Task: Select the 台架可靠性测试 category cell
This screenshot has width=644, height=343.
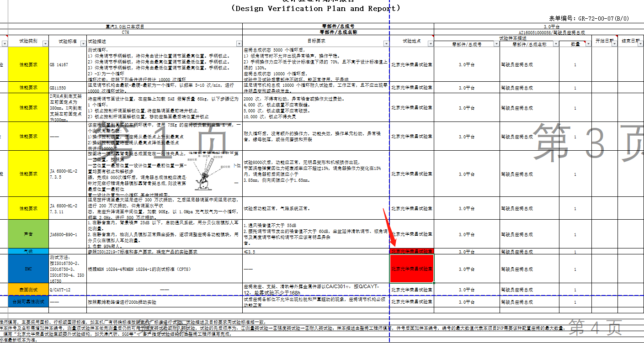Action: tap(28, 301)
